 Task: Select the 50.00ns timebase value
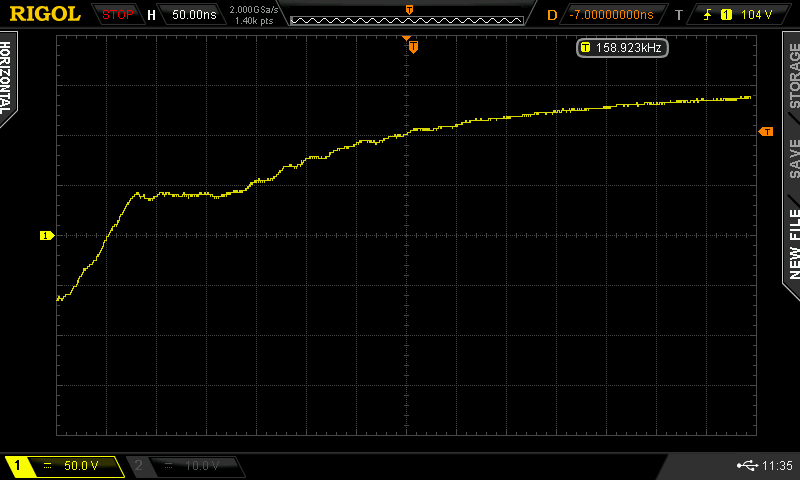coord(192,15)
